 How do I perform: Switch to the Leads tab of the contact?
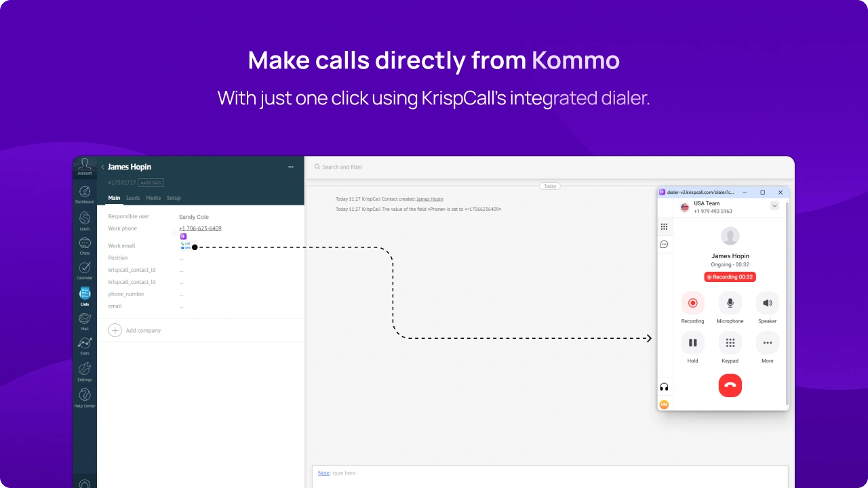click(x=133, y=198)
